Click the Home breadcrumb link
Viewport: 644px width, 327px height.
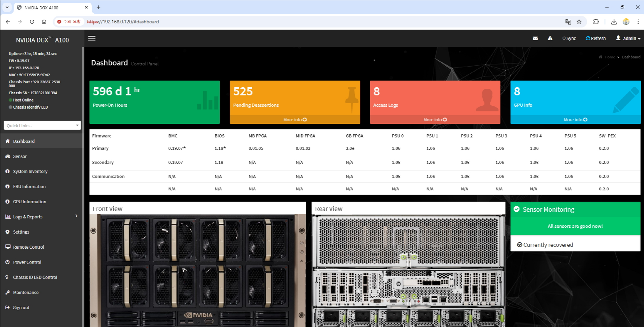(610, 57)
